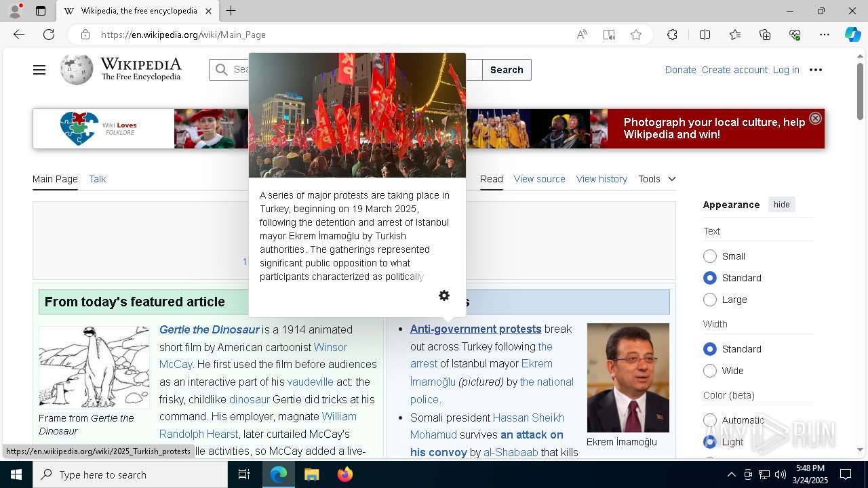
Task: Refresh the page with the reload icon
Action: pyautogui.click(x=49, y=35)
